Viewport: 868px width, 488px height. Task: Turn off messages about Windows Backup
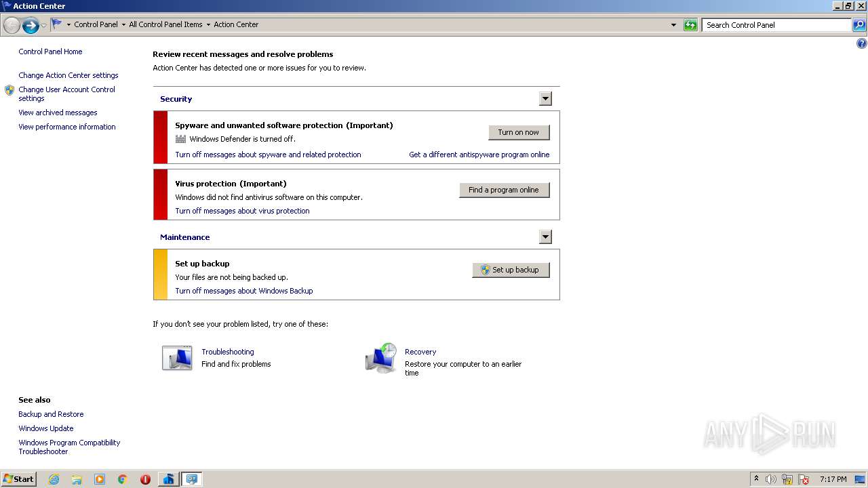(244, 291)
